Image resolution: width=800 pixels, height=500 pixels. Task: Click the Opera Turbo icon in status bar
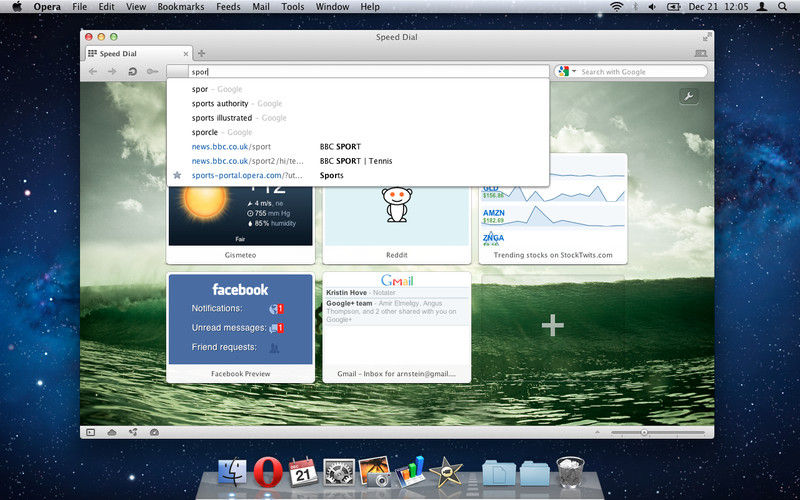click(x=153, y=432)
